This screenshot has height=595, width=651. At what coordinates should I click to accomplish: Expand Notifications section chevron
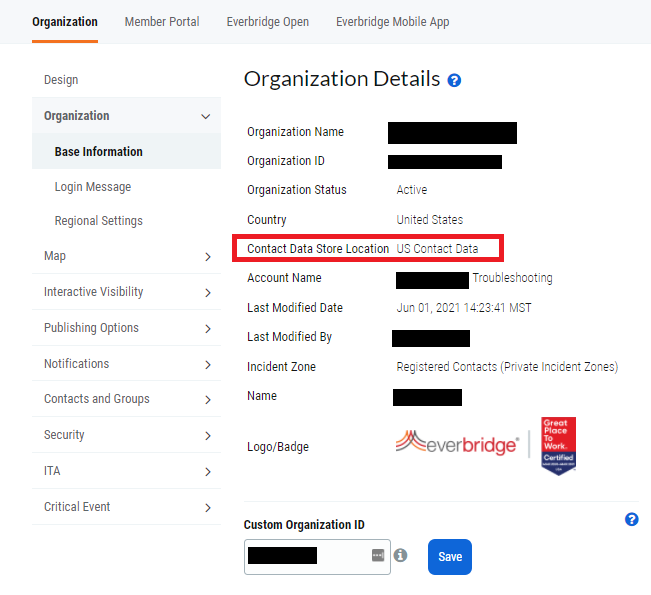tap(208, 365)
